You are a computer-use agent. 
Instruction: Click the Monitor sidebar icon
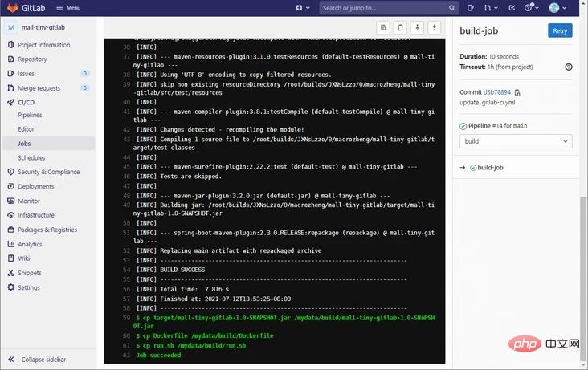(x=11, y=201)
